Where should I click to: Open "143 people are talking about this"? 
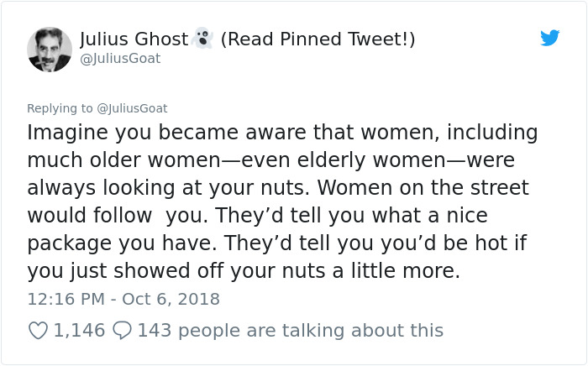tap(290, 330)
